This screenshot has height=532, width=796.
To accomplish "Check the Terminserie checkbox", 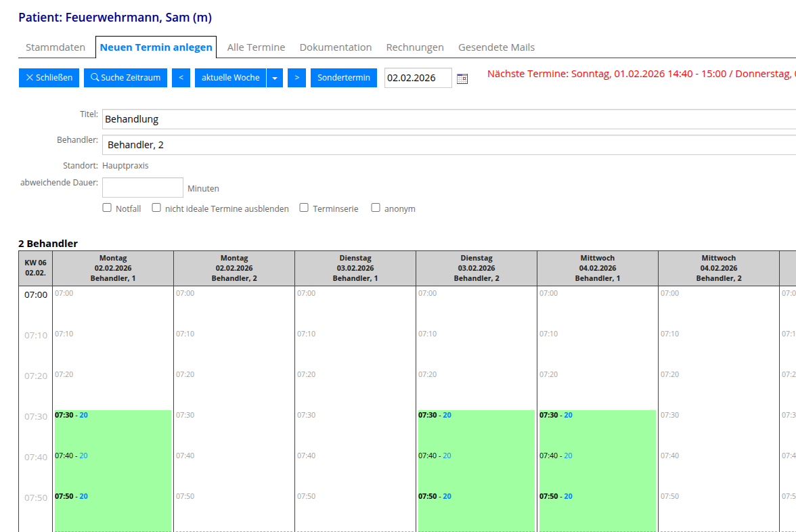I will point(304,208).
